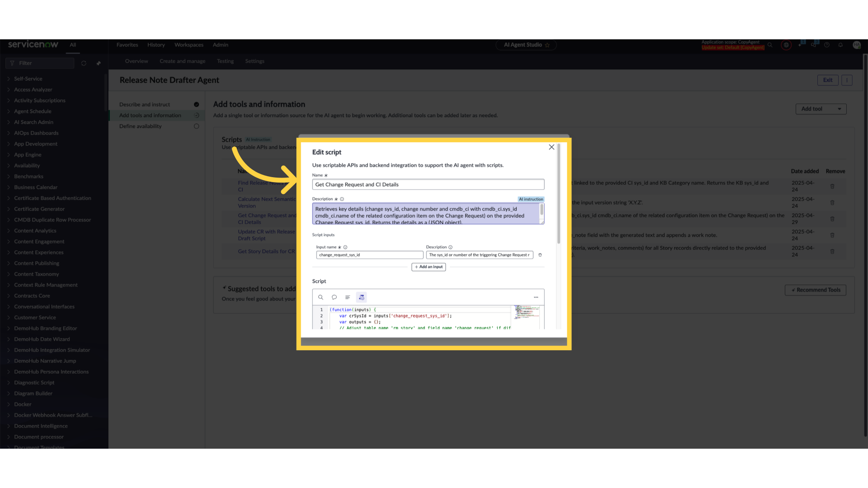Expand the Access Analyzer navigator section
The width and height of the screenshot is (868, 488).
click(9, 89)
